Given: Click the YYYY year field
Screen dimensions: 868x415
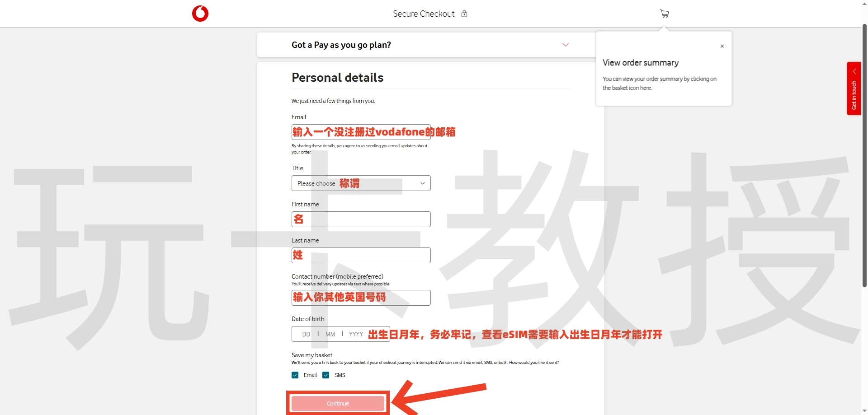Looking at the screenshot, I should [x=356, y=334].
